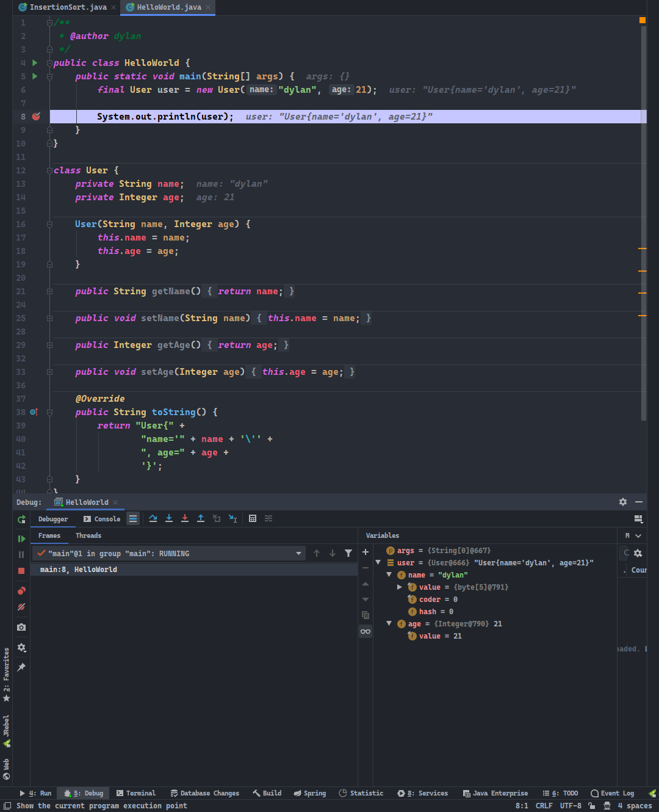Expand the value byte array node
659x812 pixels.
(400, 587)
